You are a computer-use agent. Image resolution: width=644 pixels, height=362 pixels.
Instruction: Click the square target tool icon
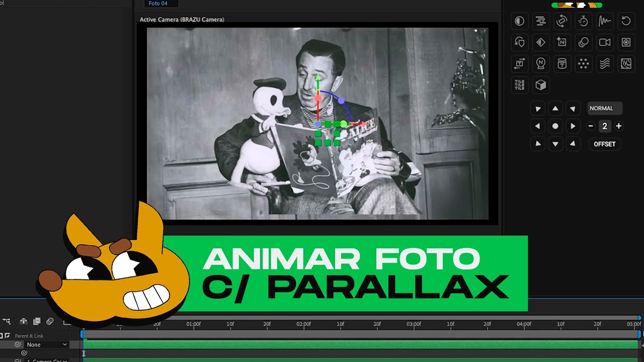(626, 42)
